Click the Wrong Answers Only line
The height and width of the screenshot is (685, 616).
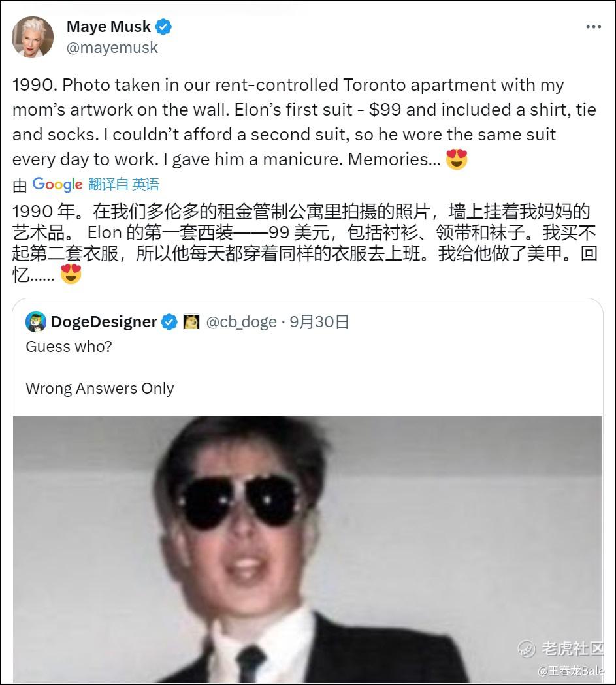click(100, 389)
